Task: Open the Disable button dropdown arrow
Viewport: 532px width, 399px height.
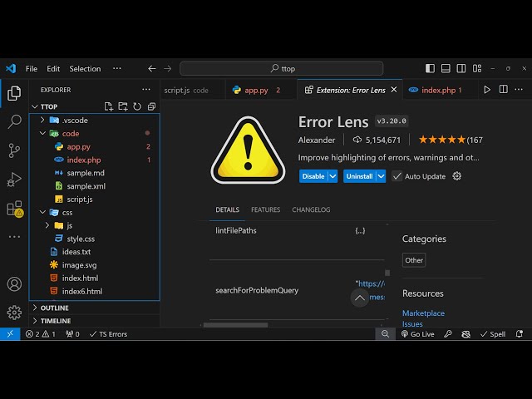Action: point(332,176)
